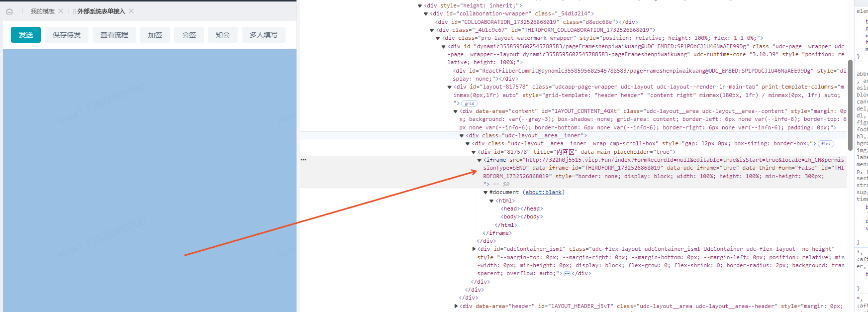
Task: Collapse the udc-layout__area__inner div node
Action: pos(462,136)
